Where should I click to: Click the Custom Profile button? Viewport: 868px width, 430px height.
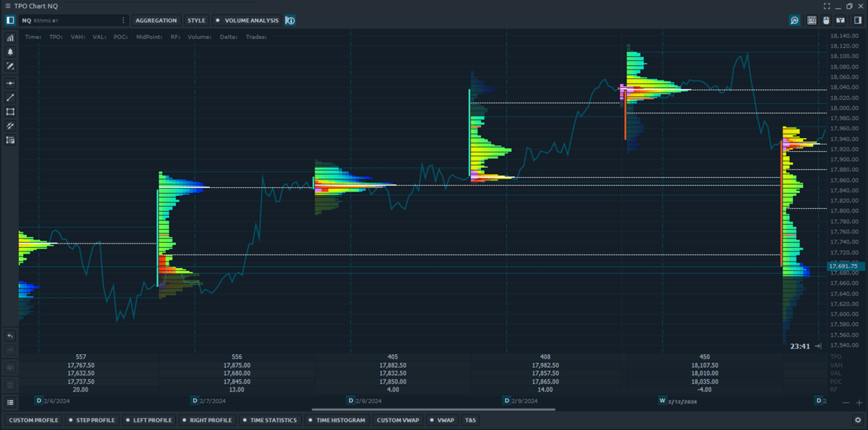coord(33,420)
